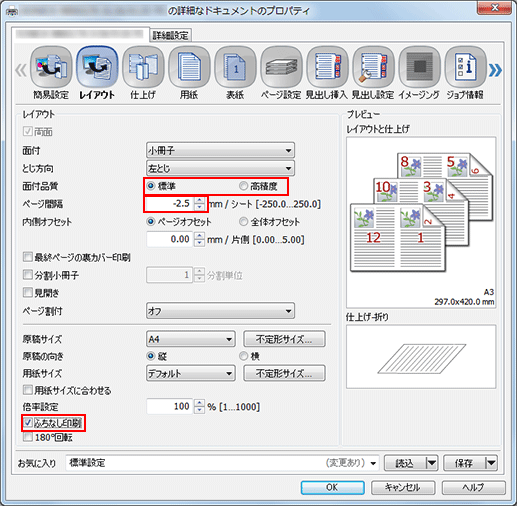Enable 180°回転 checkbox
Image resolution: width=517 pixels, height=506 pixels.
(x=27, y=437)
